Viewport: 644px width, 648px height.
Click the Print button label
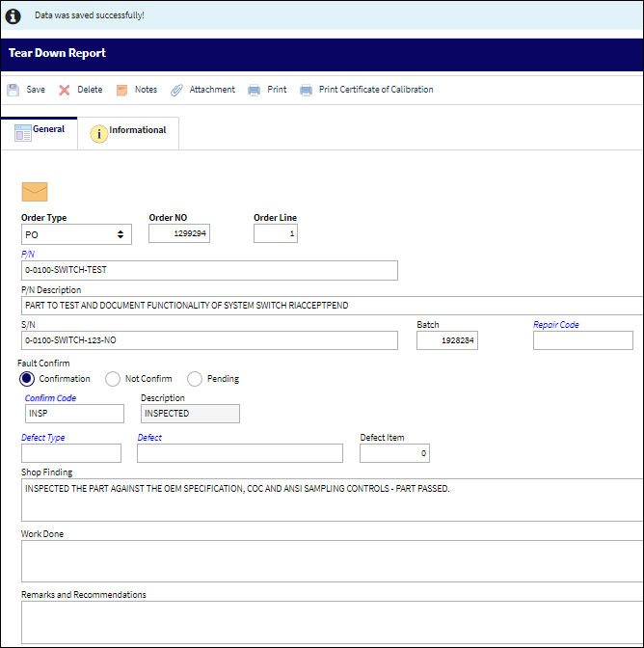(277, 90)
